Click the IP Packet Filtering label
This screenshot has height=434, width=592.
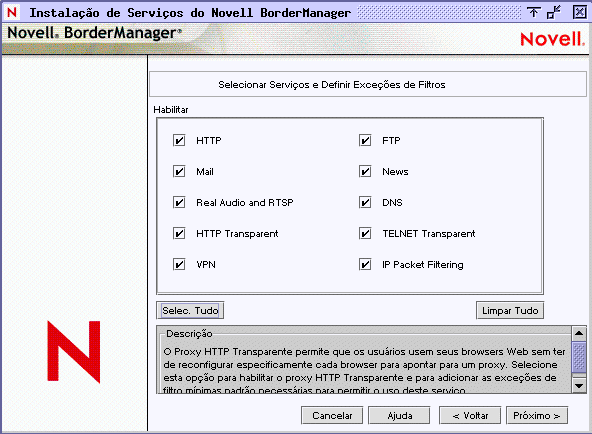tap(422, 265)
